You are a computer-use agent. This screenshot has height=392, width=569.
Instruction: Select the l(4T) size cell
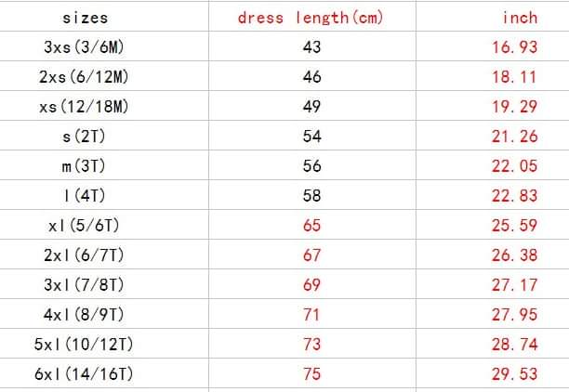(86, 195)
